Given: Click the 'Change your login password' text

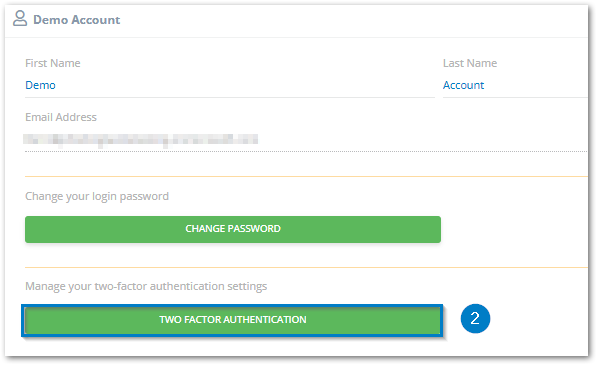Looking at the screenshot, I should click(97, 197).
